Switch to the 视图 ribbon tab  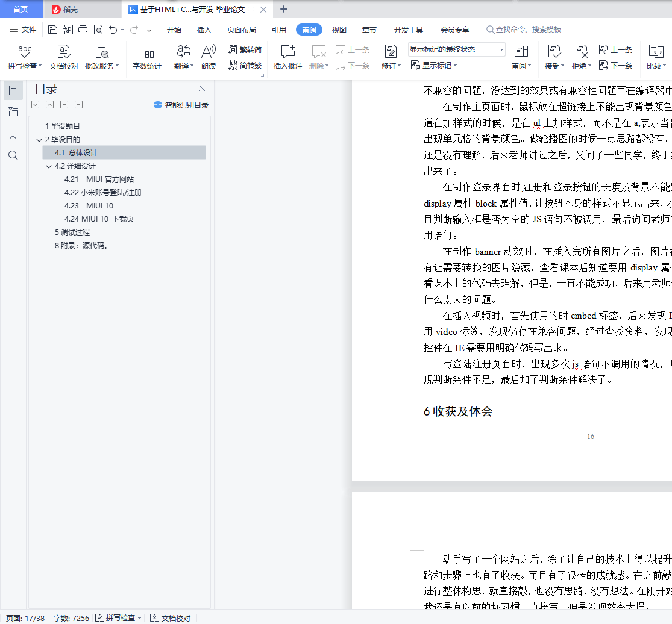(339, 30)
